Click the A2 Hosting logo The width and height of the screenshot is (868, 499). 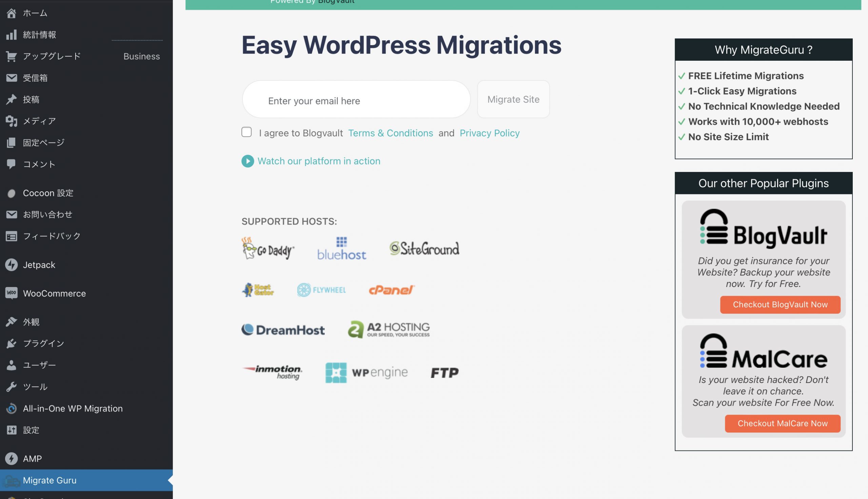389,330
